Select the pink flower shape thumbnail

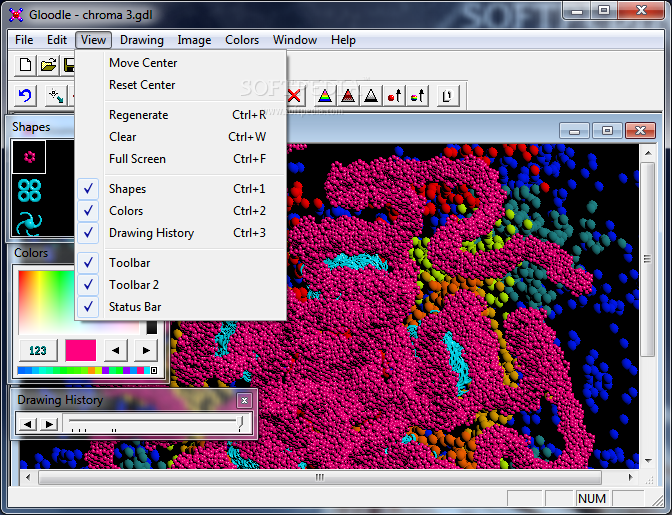[29, 157]
